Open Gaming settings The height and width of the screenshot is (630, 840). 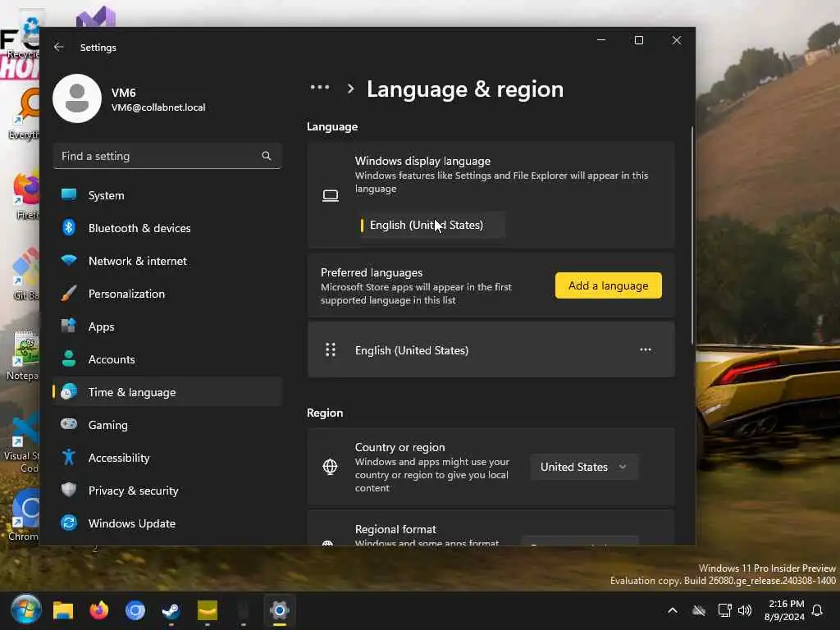coord(167,425)
